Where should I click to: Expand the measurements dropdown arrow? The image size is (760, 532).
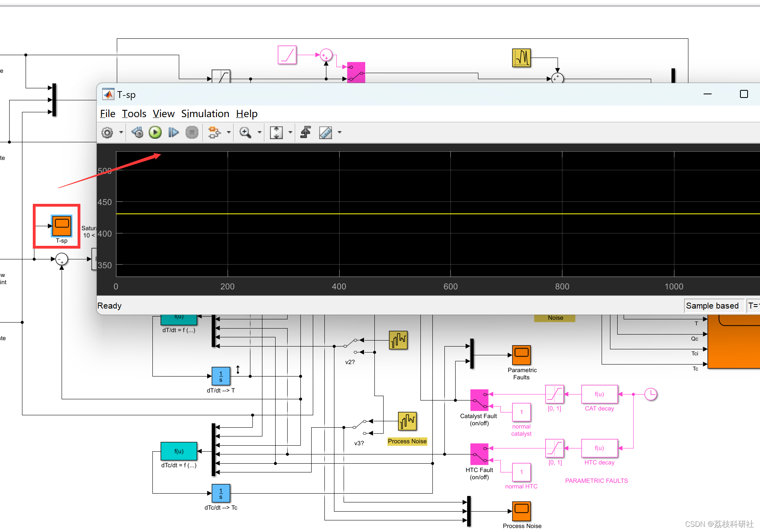click(x=340, y=132)
